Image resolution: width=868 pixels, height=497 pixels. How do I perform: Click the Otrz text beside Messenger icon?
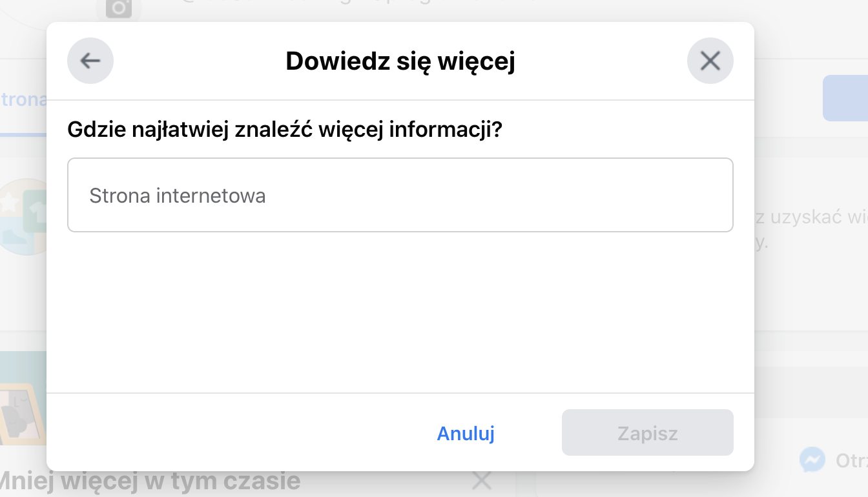[x=851, y=460]
